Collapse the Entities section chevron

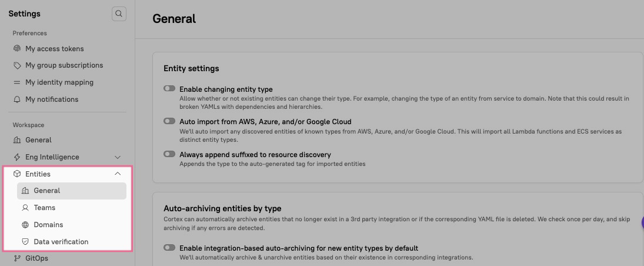point(118,174)
